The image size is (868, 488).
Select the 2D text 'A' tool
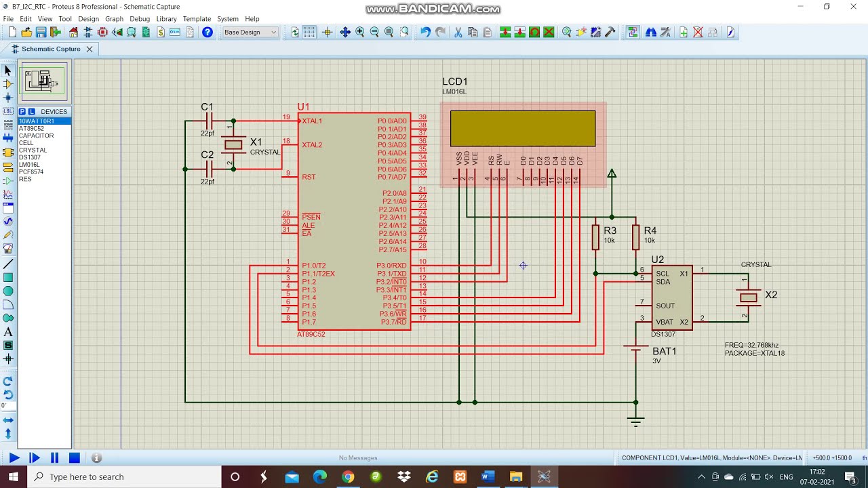(8, 332)
